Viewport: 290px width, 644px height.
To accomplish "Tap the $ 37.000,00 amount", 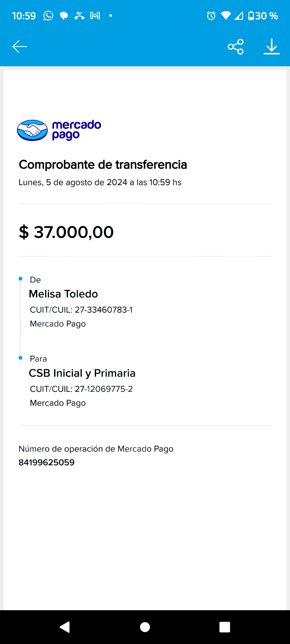I will [66, 232].
